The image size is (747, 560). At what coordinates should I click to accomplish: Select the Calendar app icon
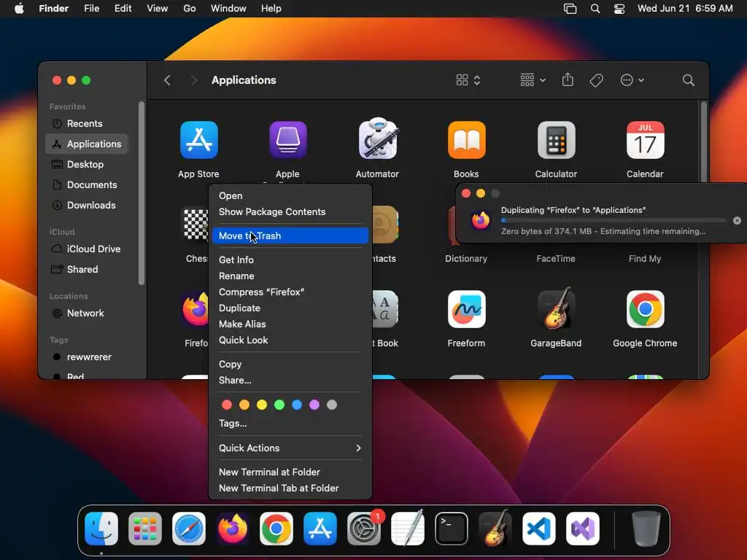tap(645, 140)
